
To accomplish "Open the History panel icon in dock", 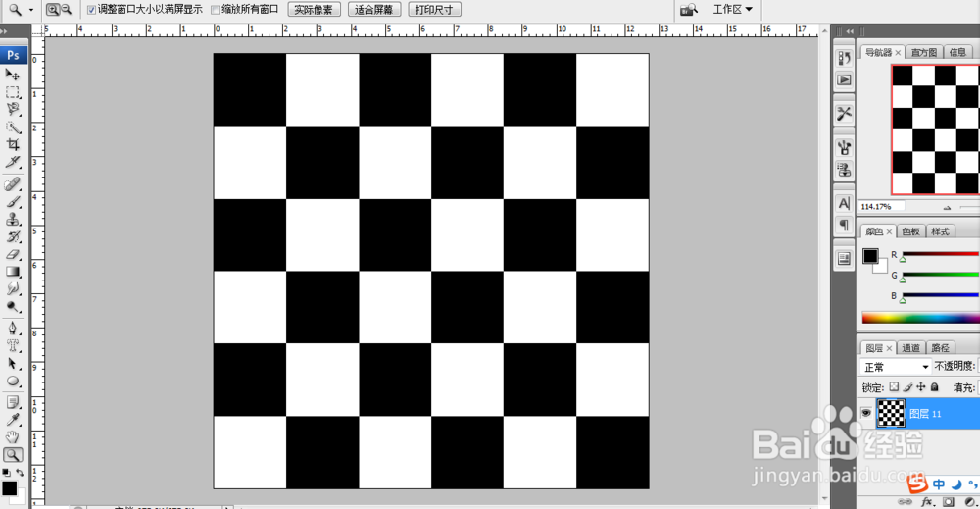I will click(845, 58).
